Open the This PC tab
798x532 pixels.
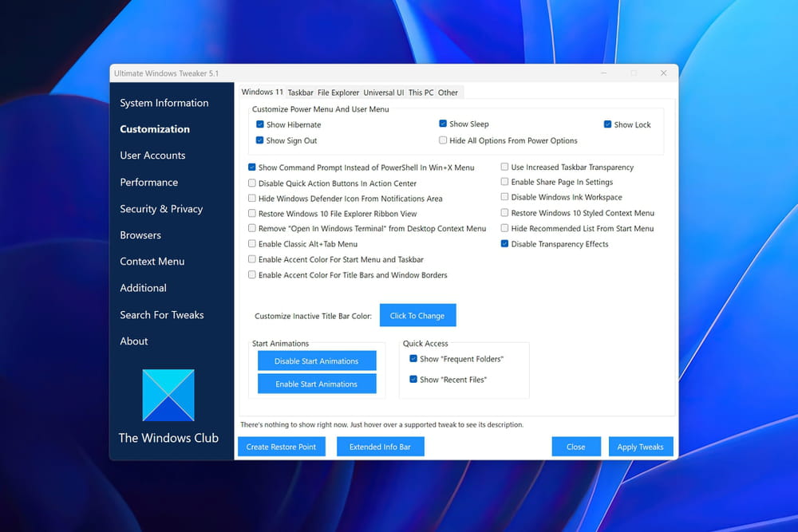pyautogui.click(x=421, y=93)
